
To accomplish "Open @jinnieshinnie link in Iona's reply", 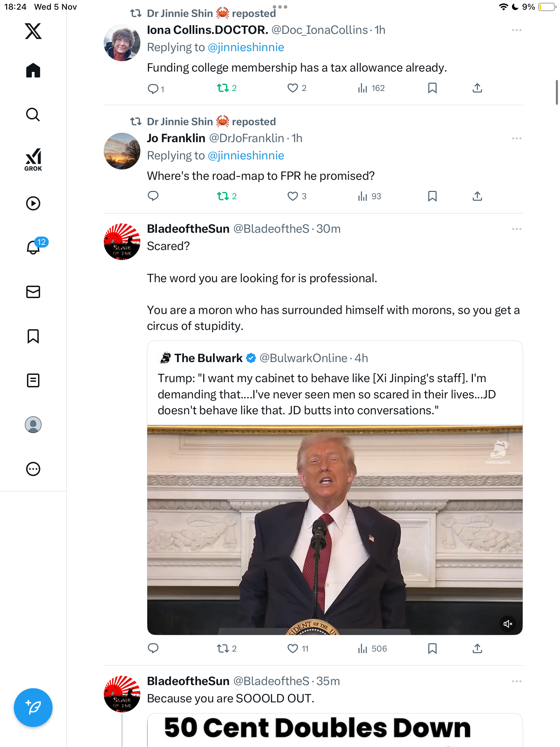I will pyautogui.click(x=246, y=47).
